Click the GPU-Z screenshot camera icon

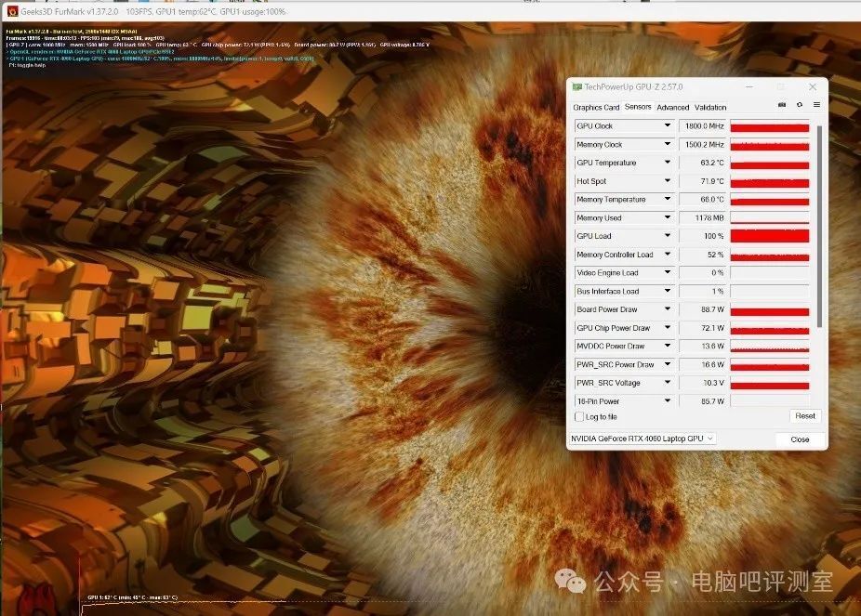point(782,105)
